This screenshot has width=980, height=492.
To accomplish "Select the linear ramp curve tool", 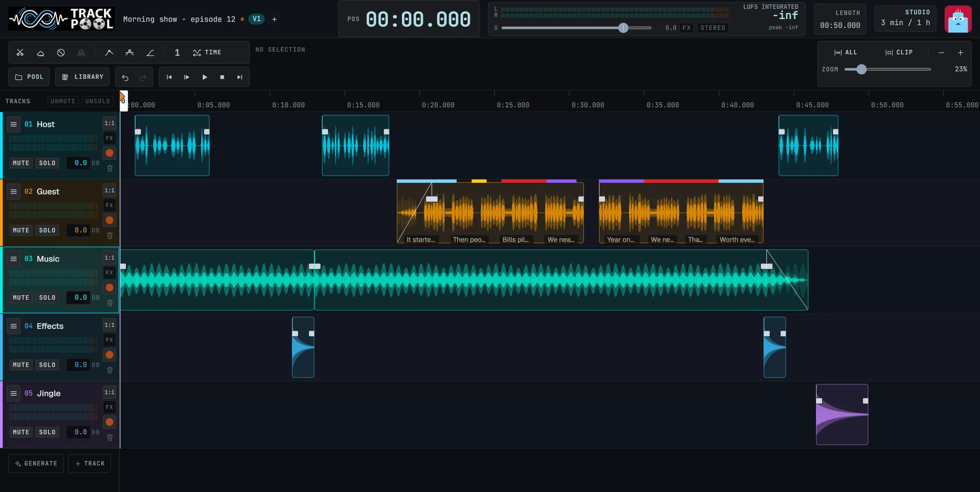I will [x=150, y=53].
